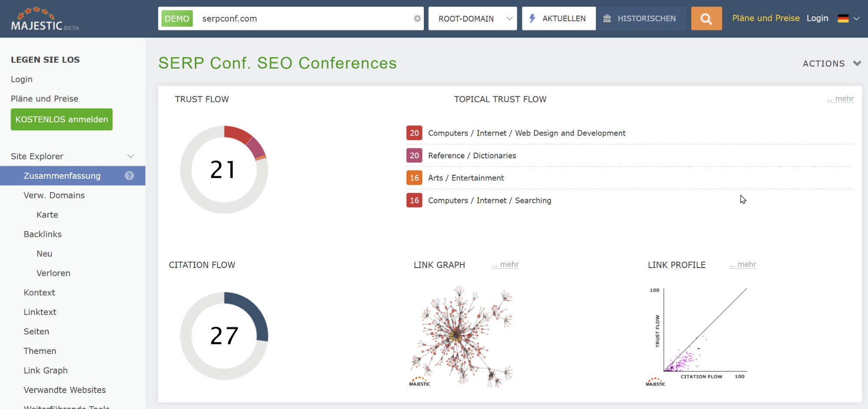This screenshot has width=868, height=409.
Task: Click the 20 Reference / Dictionaries badge
Action: [414, 156]
